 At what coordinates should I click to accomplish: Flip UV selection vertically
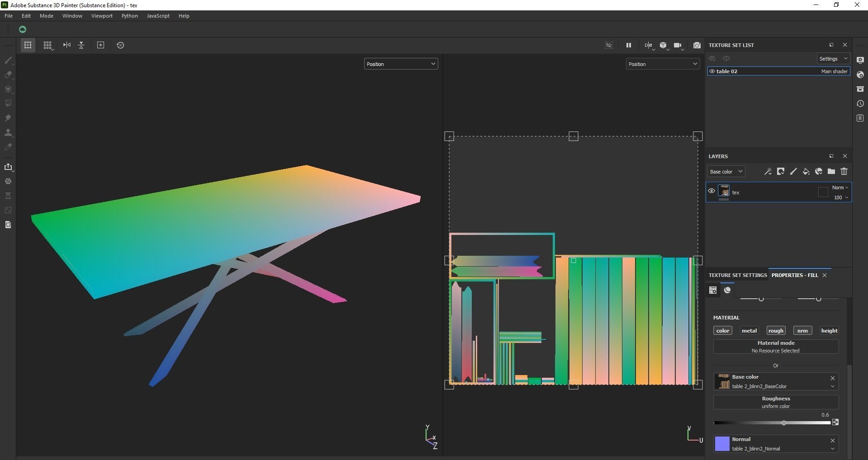coord(81,45)
